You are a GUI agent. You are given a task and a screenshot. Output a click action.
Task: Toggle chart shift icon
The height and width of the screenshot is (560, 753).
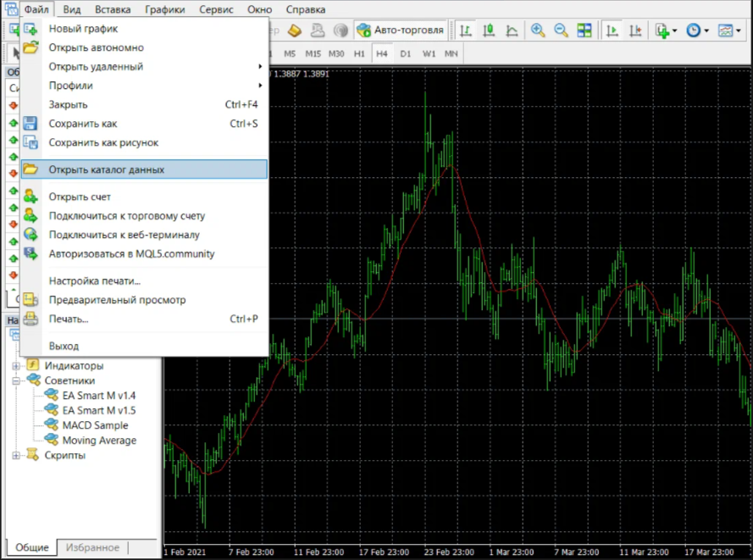tap(635, 30)
